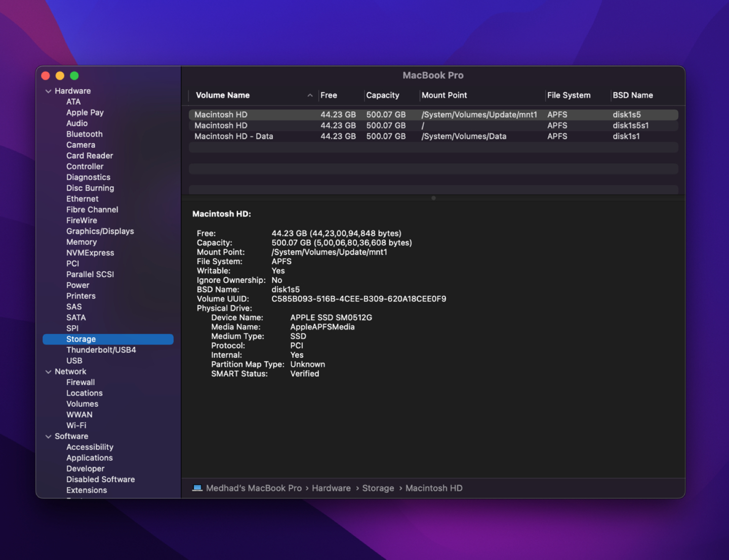The image size is (729, 560).
Task: Click Storage in the path bar
Action: (378, 488)
